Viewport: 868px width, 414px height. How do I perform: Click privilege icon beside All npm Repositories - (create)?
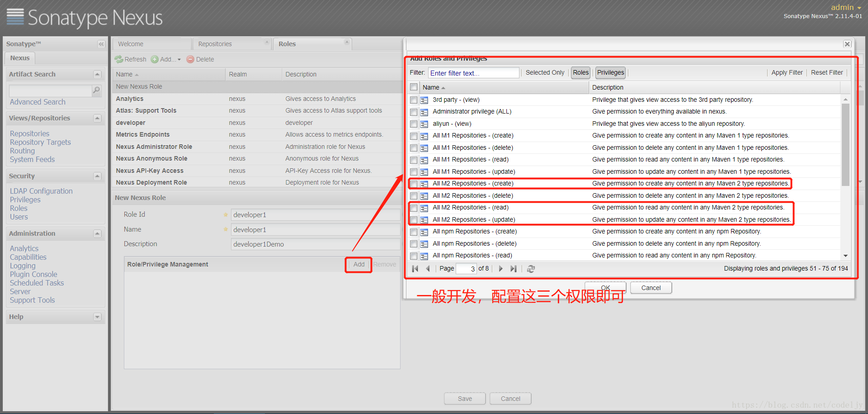point(424,232)
